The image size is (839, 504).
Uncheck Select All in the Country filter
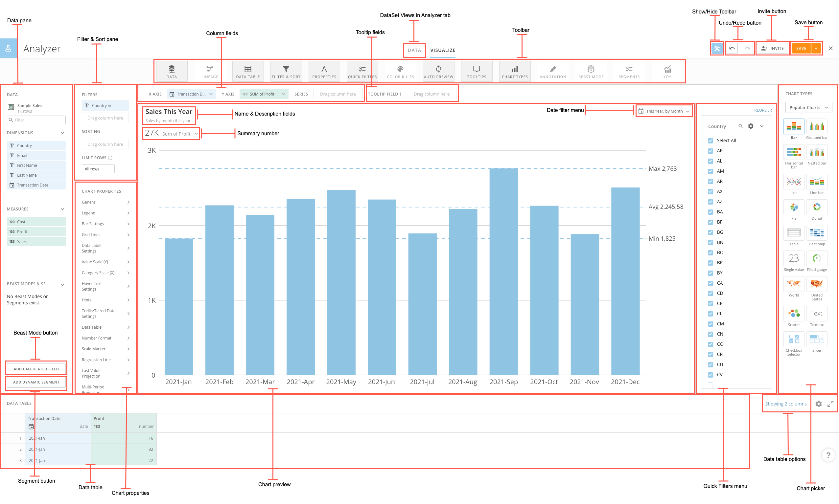coord(711,140)
